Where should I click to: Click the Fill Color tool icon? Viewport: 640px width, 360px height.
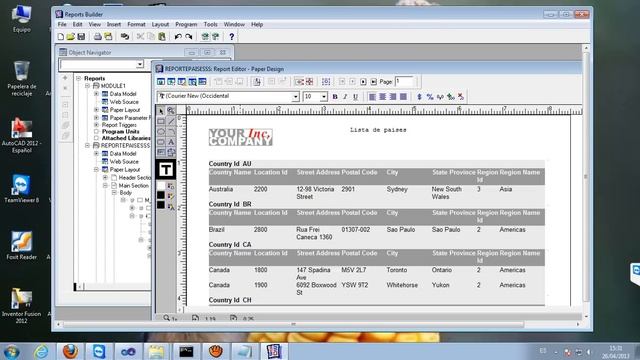click(x=171, y=186)
